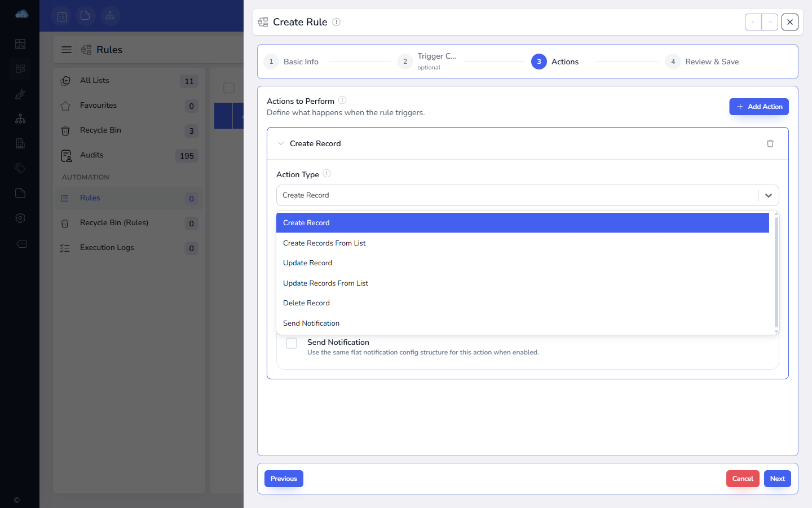Jump to Review & Save step
The width and height of the screenshot is (812, 508).
coord(702,62)
